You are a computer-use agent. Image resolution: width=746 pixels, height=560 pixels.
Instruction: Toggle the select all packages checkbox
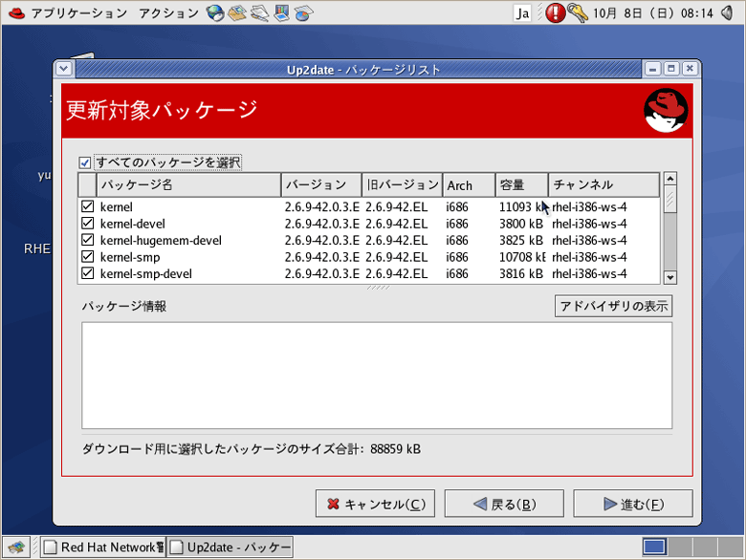[x=85, y=162]
